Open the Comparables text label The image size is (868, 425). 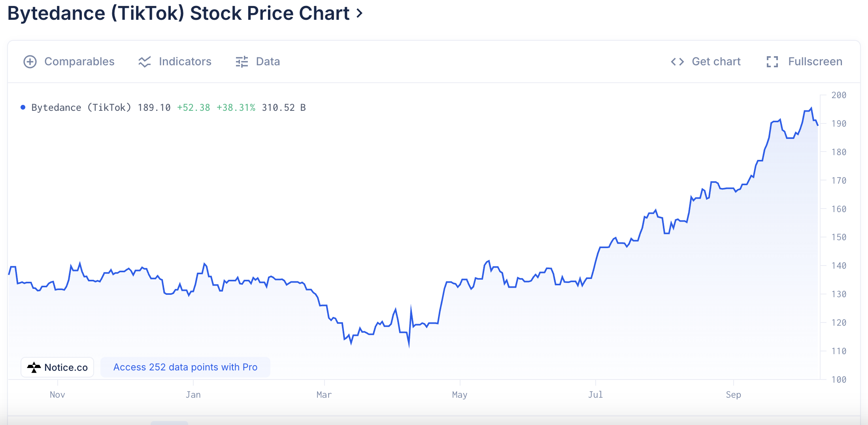pos(79,62)
